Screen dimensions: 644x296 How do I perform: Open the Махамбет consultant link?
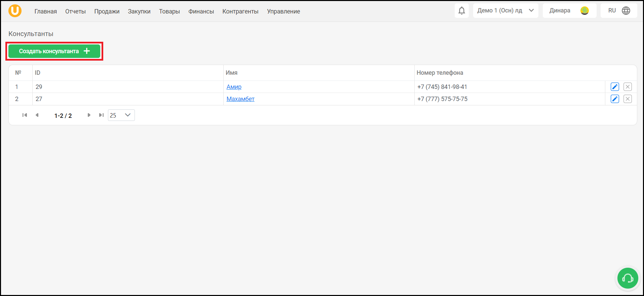coord(240,99)
